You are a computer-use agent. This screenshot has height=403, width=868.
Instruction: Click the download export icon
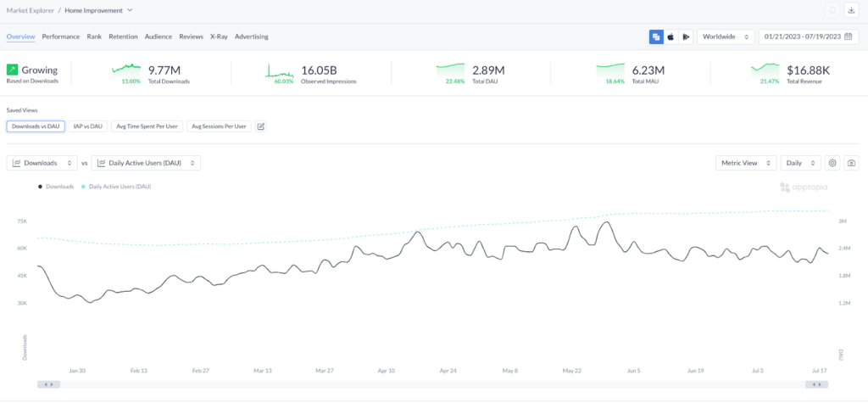pyautogui.click(x=851, y=10)
